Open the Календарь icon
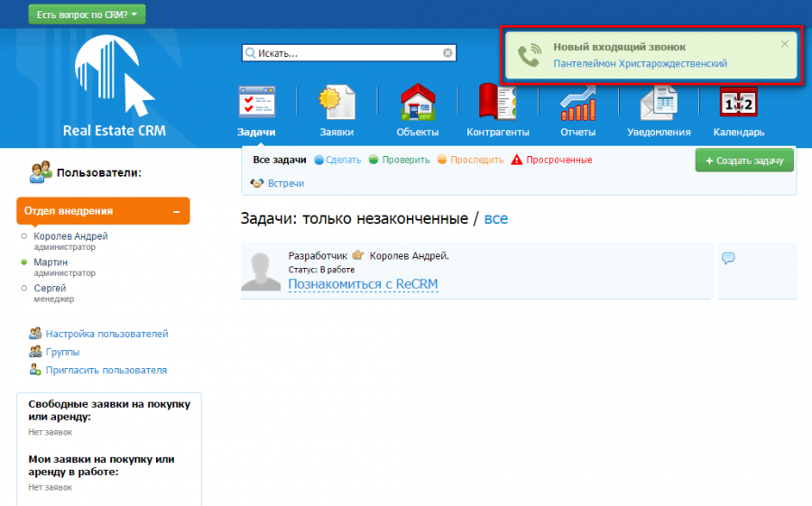This screenshot has height=506, width=812. click(x=738, y=102)
